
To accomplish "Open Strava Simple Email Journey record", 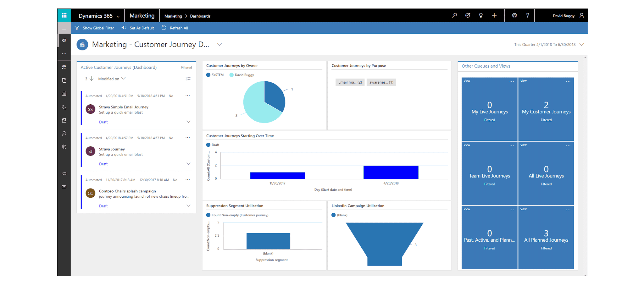I will click(x=124, y=107).
